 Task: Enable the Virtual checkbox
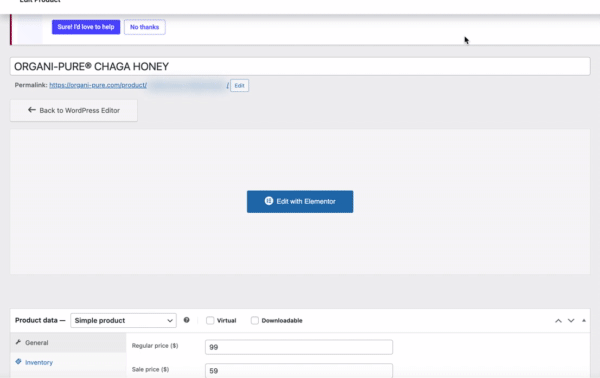[x=210, y=320]
